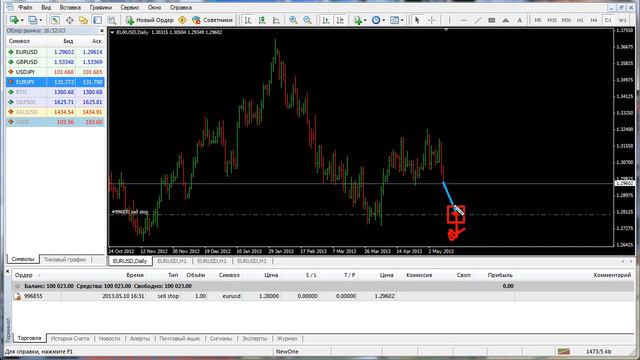Select the vertical line tool
Viewport: 640px width, 360px height.
[449, 20]
